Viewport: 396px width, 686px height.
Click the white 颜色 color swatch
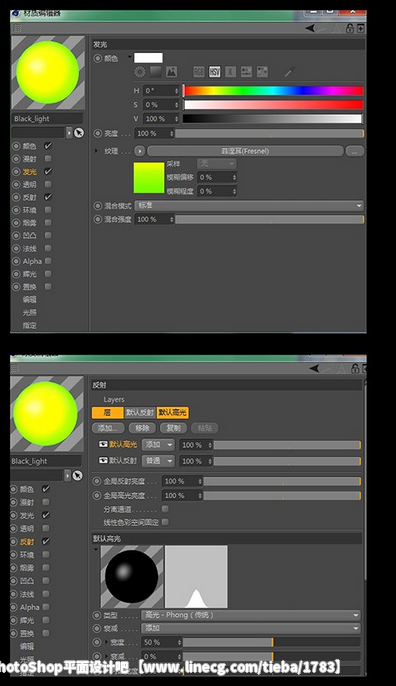(x=148, y=58)
